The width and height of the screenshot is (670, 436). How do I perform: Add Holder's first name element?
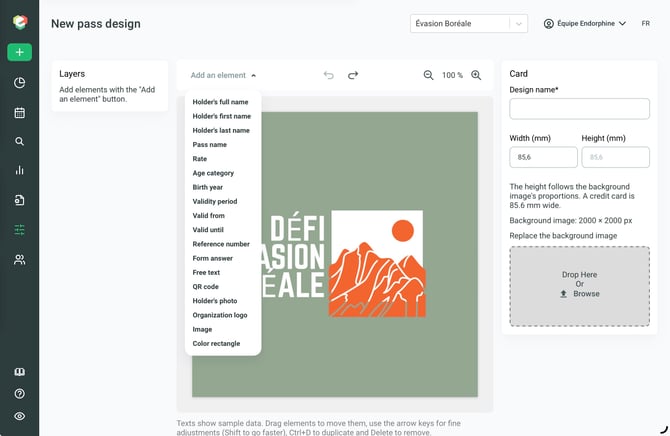coord(222,116)
